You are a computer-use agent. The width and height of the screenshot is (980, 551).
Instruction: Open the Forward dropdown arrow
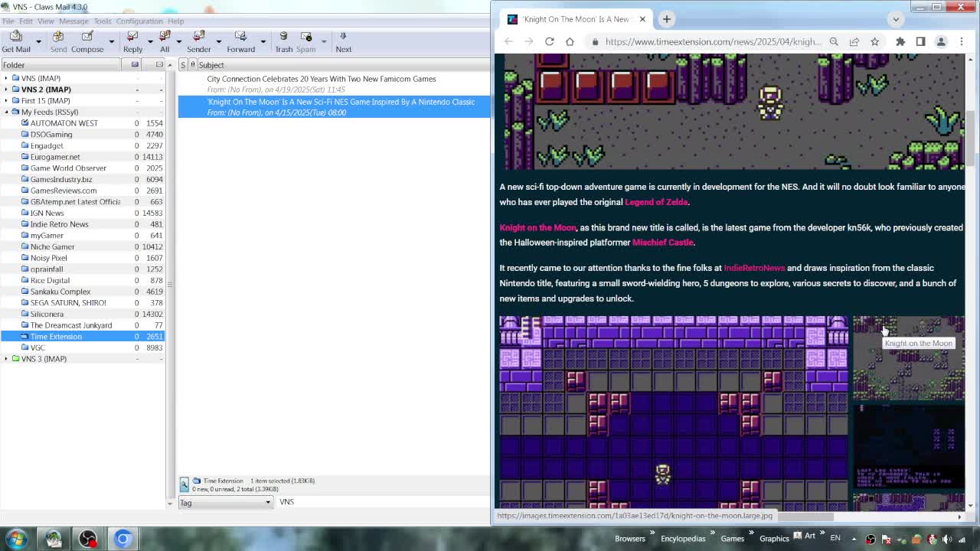[263, 42]
